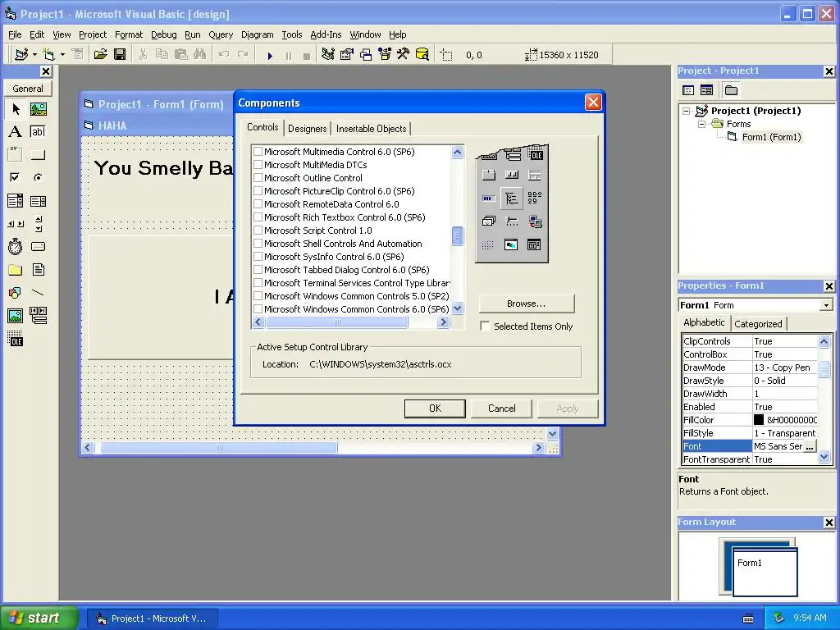Enable Selected Items Only checkbox
The height and width of the screenshot is (630, 840).
[x=485, y=326]
